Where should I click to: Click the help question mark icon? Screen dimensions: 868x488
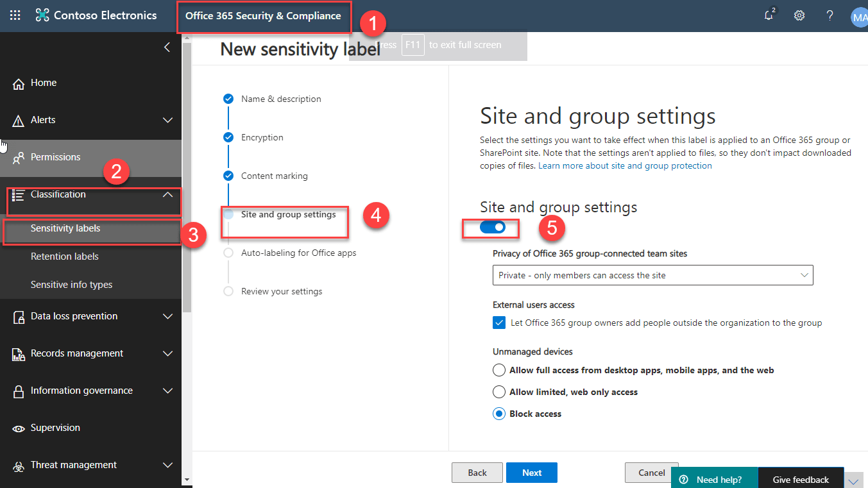coord(830,16)
